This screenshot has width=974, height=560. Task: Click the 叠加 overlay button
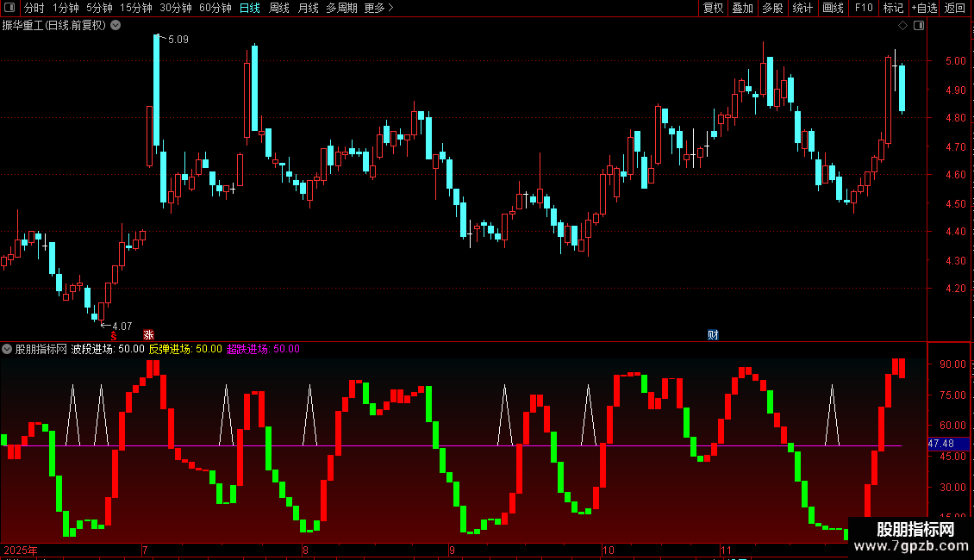pyautogui.click(x=742, y=8)
